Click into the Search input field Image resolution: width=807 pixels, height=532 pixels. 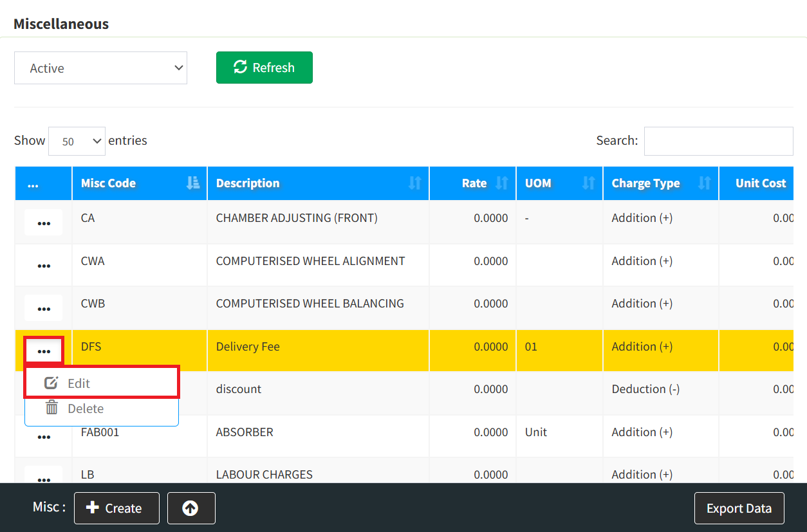[718, 141]
